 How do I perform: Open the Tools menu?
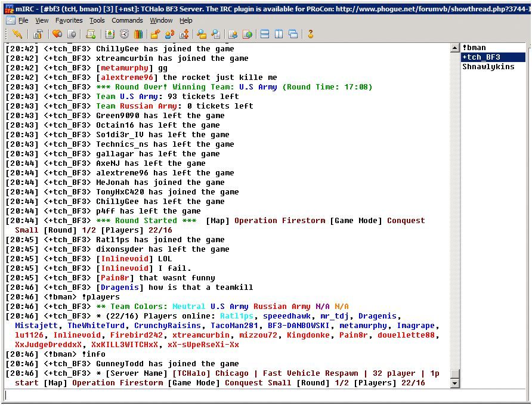click(x=97, y=20)
